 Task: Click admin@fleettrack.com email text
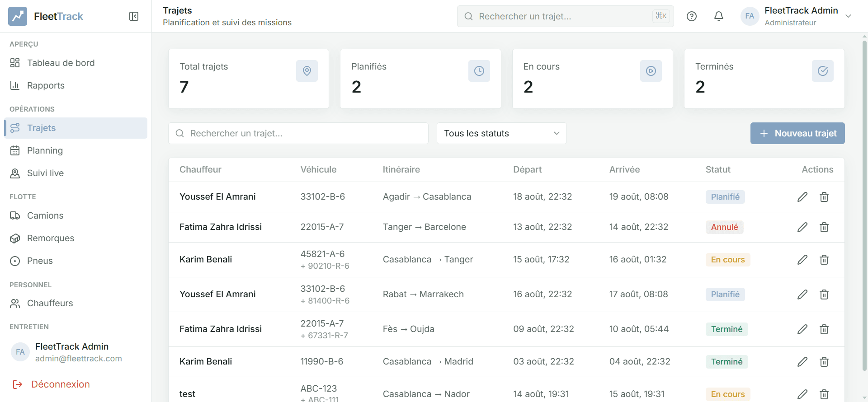coord(79,359)
